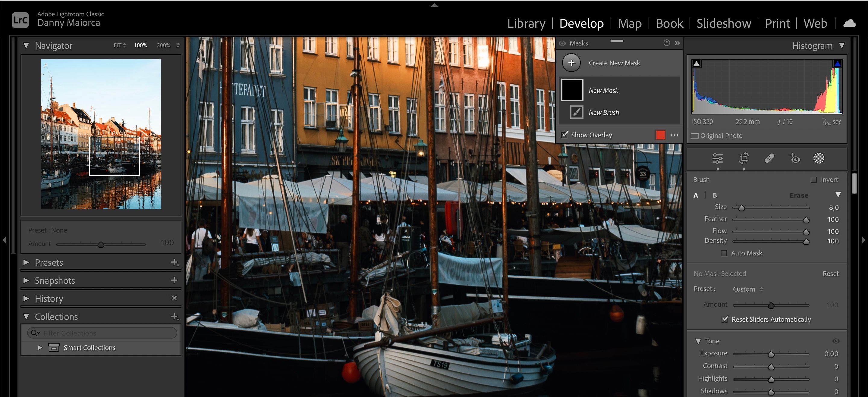
Task: Select the Crop tool
Action: pyautogui.click(x=744, y=158)
